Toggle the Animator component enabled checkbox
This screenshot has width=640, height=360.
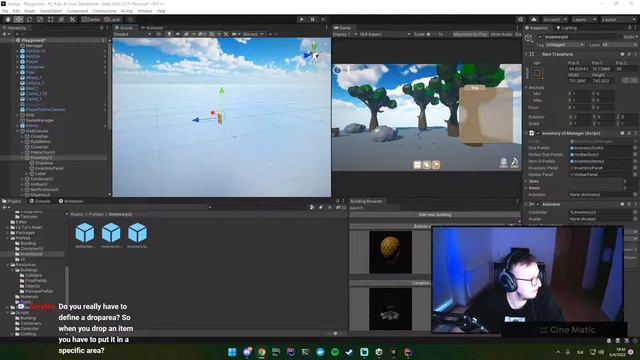click(x=538, y=204)
